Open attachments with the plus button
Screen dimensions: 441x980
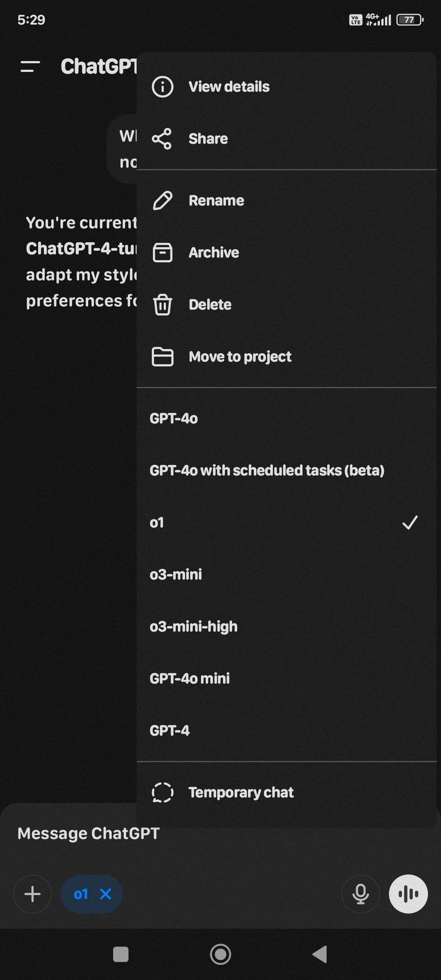click(32, 894)
